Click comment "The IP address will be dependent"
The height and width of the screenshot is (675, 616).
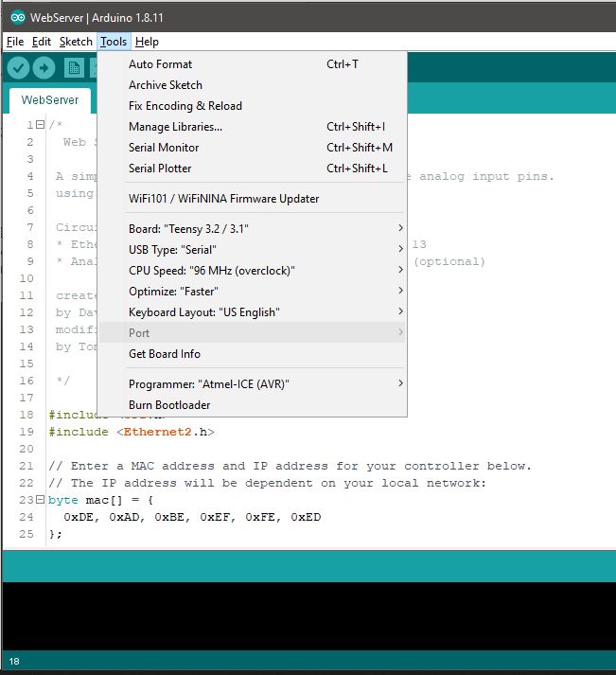pyautogui.click(x=267, y=483)
